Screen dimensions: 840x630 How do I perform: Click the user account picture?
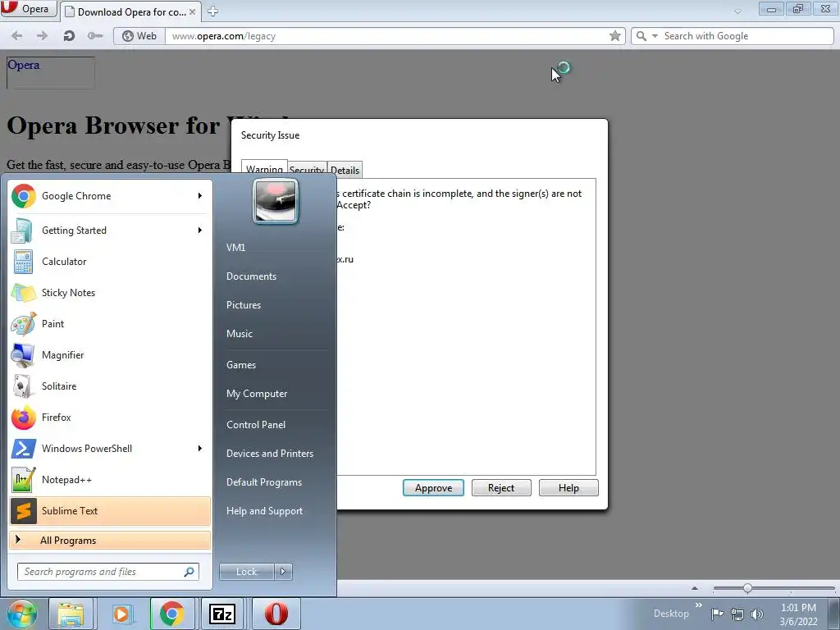pos(276,202)
